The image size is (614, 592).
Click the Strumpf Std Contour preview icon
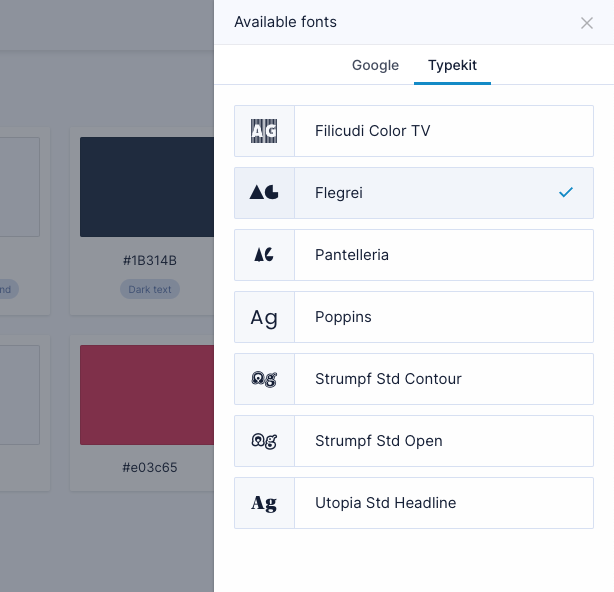click(x=264, y=379)
